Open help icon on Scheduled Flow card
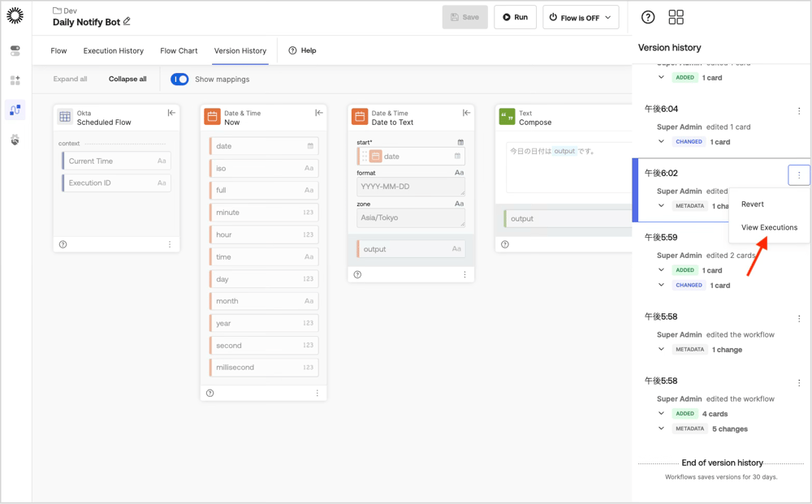Viewport: 812px width, 504px height. [63, 244]
